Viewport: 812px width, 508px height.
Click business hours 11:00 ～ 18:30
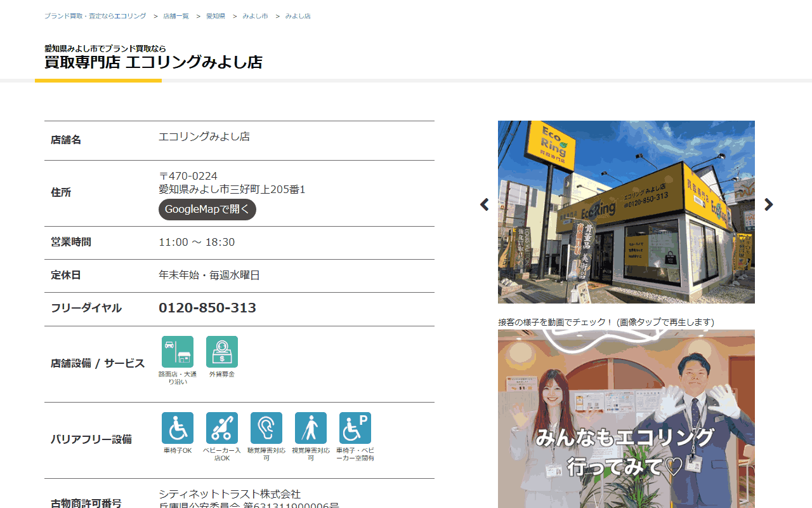tap(197, 242)
